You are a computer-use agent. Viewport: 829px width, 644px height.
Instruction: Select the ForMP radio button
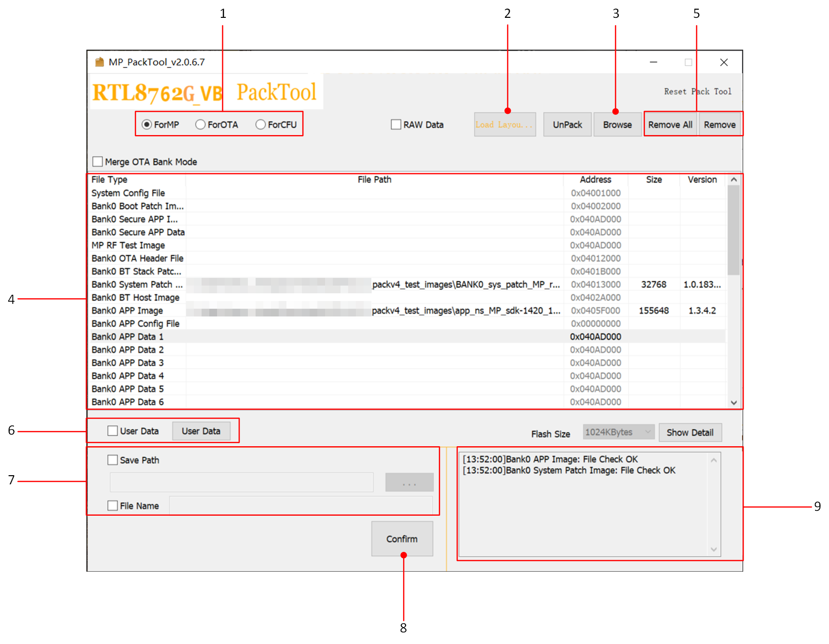click(x=147, y=125)
